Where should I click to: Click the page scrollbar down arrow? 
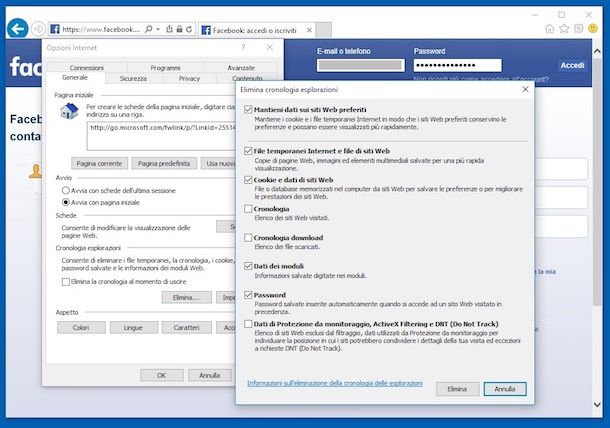click(x=597, y=405)
